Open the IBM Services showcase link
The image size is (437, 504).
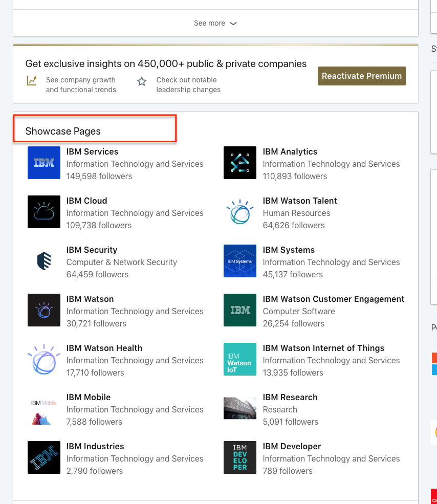(x=92, y=152)
